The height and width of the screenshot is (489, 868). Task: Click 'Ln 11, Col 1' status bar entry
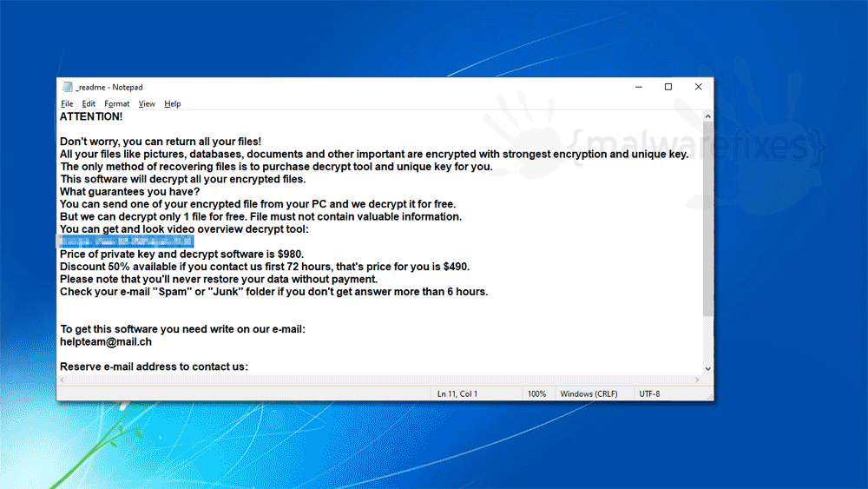457,393
